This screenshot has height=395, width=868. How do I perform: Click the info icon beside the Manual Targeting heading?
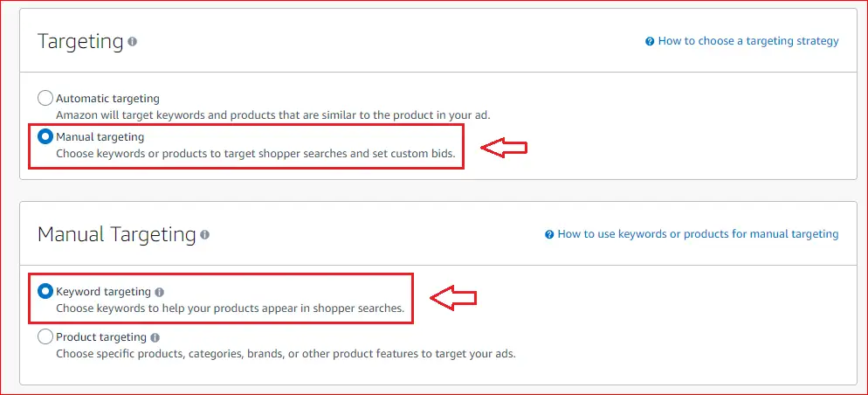tap(204, 235)
